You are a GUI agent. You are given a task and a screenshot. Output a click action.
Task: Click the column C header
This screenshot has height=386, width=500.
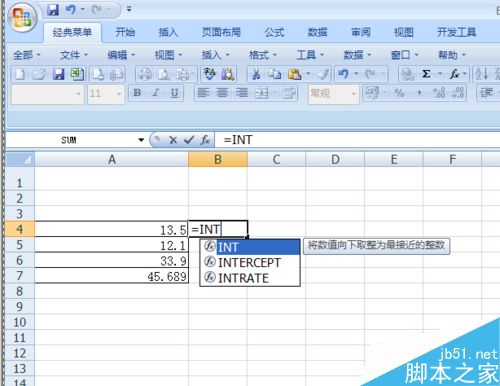pyautogui.click(x=276, y=159)
